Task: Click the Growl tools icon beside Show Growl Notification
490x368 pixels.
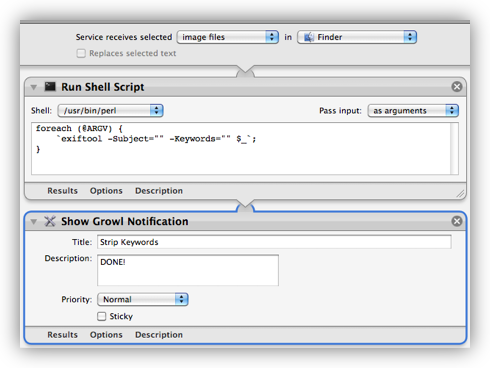Action: pyautogui.click(x=50, y=221)
